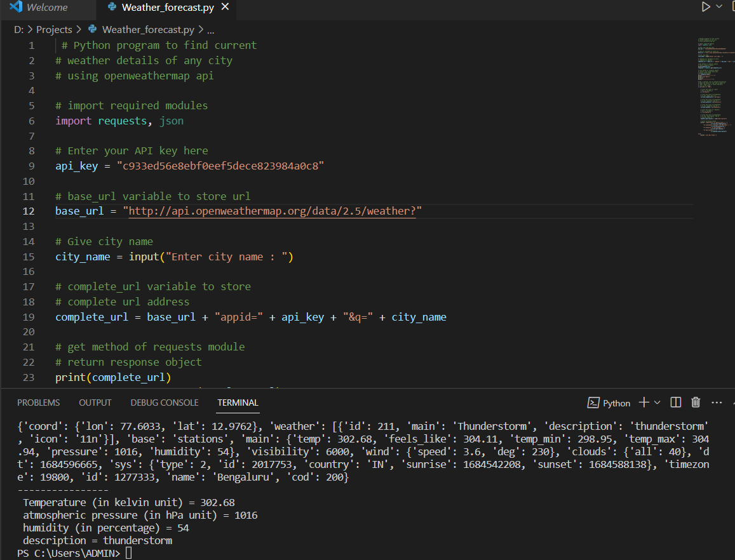Image resolution: width=735 pixels, height=560 pixels.
Task: Split the terminal pane
Action: click(675, 402)
